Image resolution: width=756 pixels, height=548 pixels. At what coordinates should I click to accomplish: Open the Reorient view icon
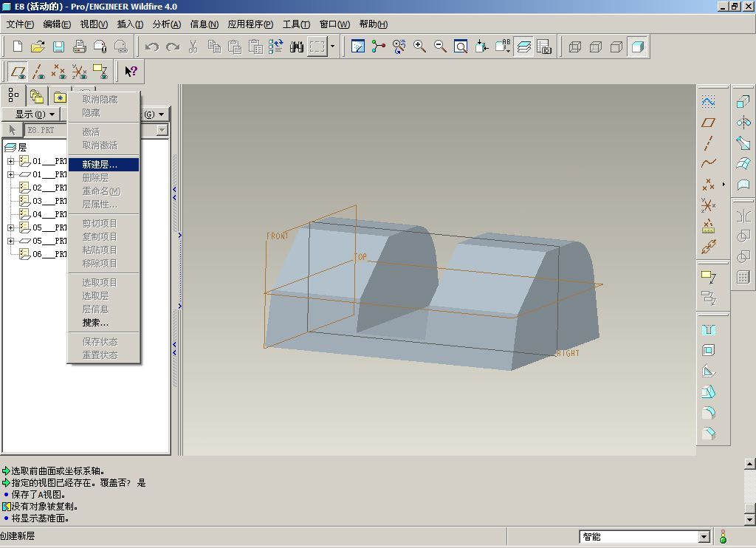[x=481, y=47]
